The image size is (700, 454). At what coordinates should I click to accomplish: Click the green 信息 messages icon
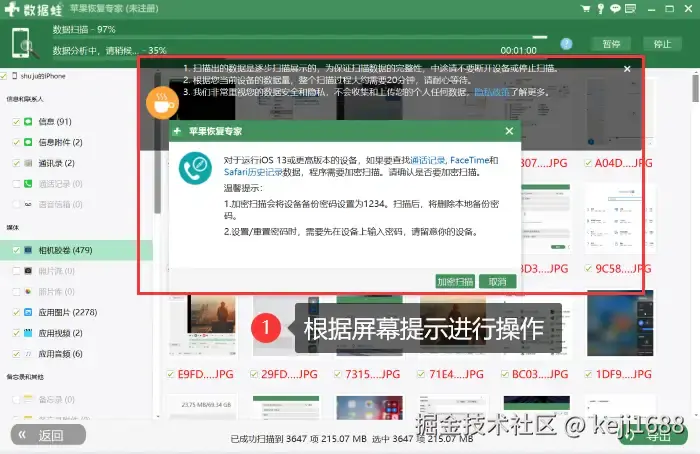(x=28, y=121)
